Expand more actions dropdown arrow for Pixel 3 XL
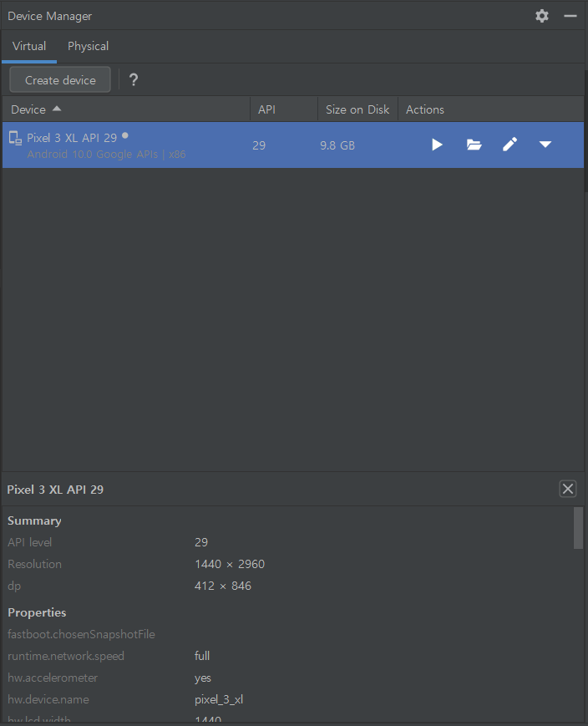The height and width of the screenshot is (726, 588). 545,145
